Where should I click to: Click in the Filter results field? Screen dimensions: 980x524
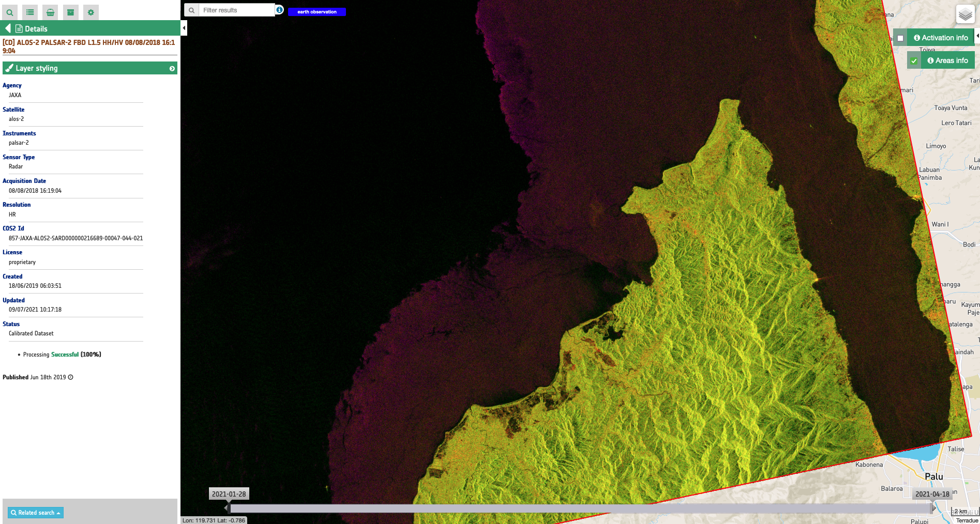pos(236,10)
